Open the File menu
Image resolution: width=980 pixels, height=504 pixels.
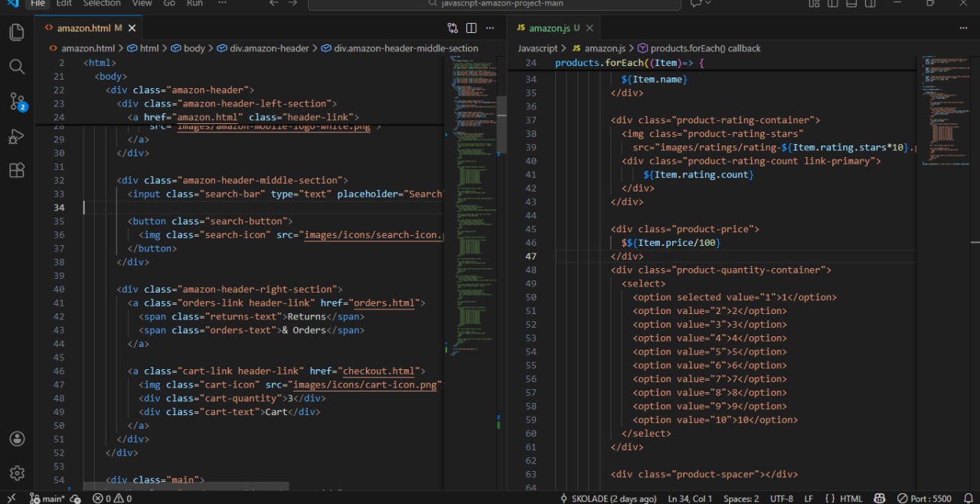tap(38, 4)
